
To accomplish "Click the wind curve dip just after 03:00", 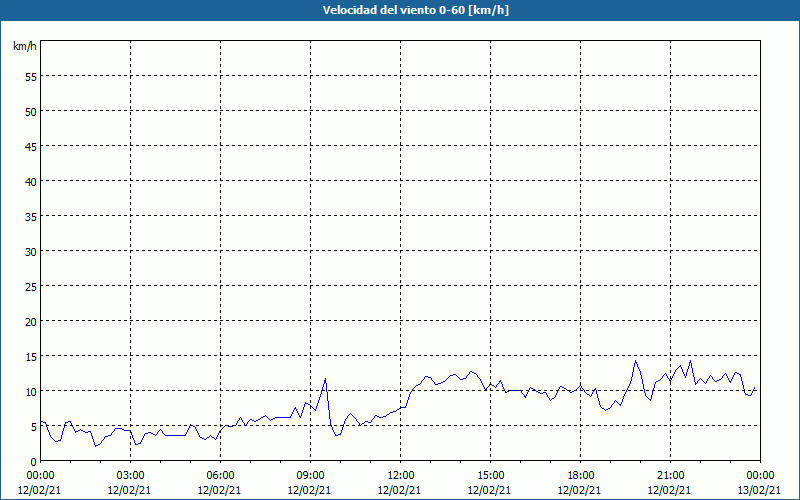I will point(136,444).
